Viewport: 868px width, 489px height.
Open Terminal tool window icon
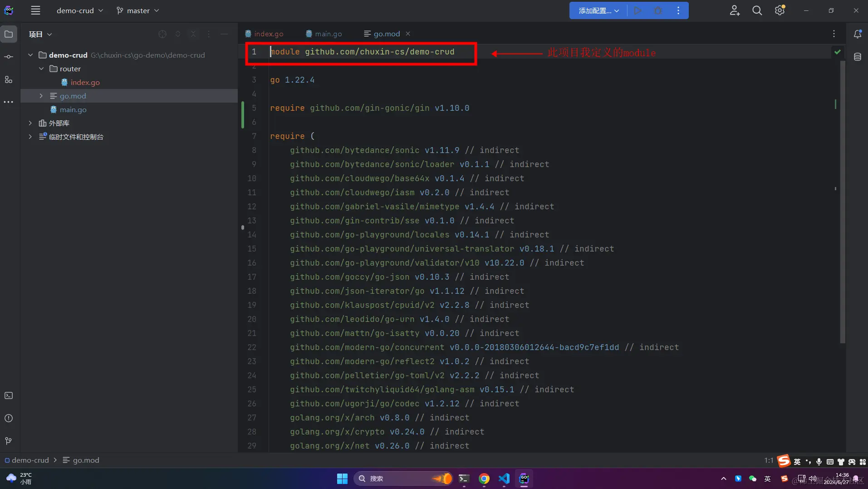click(x=9, y=395)
